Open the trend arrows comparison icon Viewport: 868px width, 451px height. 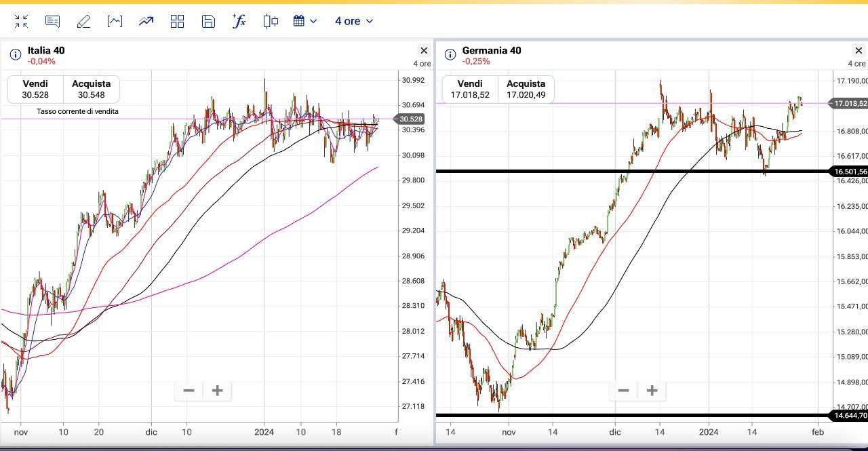pyautogui.click(x=146, y=21)
